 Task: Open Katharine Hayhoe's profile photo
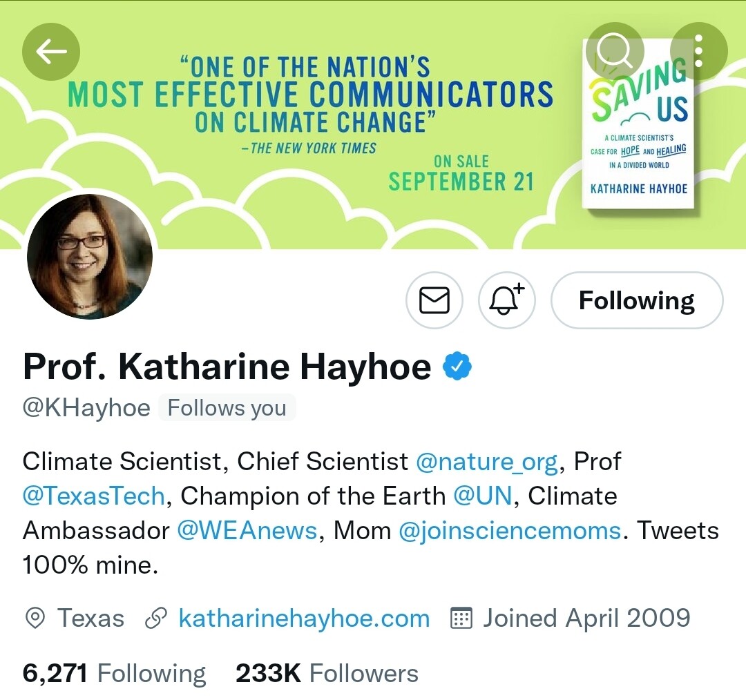pos(90,256)
